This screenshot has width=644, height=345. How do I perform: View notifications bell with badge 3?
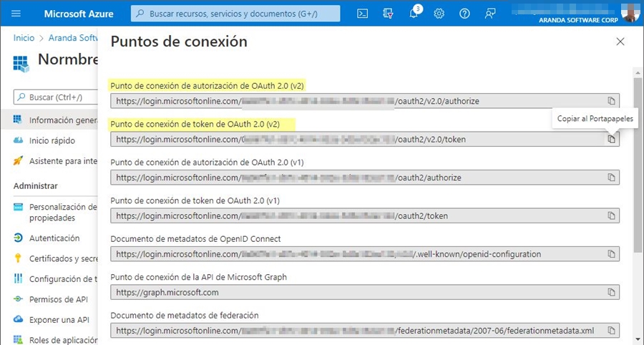[414, 13]
